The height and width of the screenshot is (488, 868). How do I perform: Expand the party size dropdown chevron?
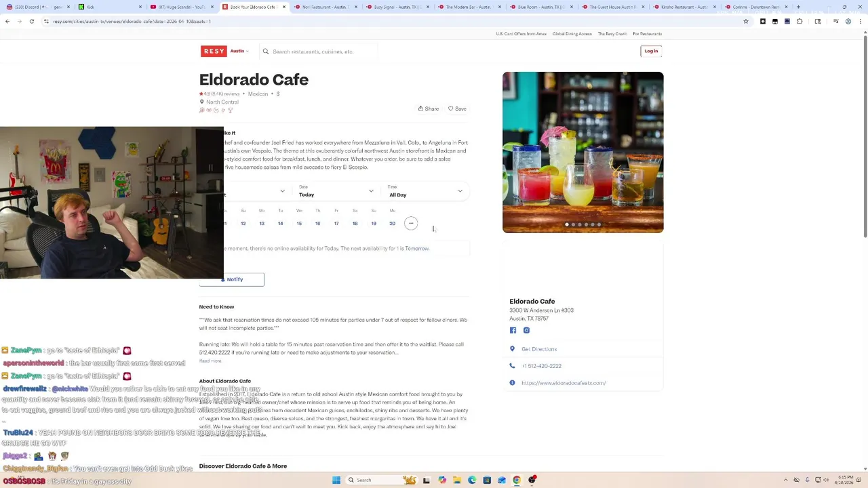tap(282, 191)
